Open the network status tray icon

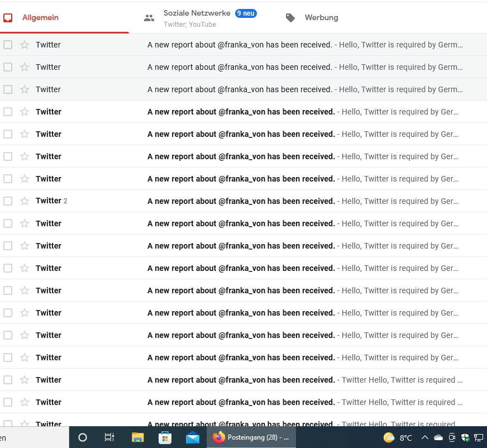(478, 438)
